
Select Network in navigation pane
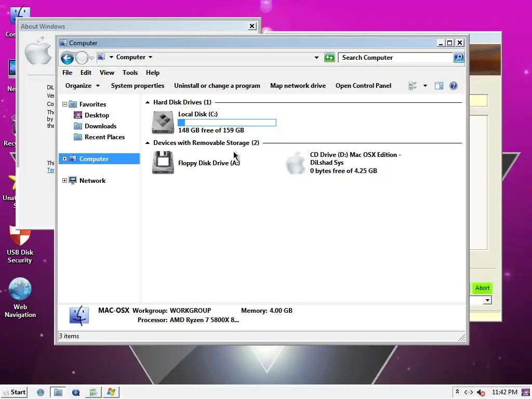point(92,180)
